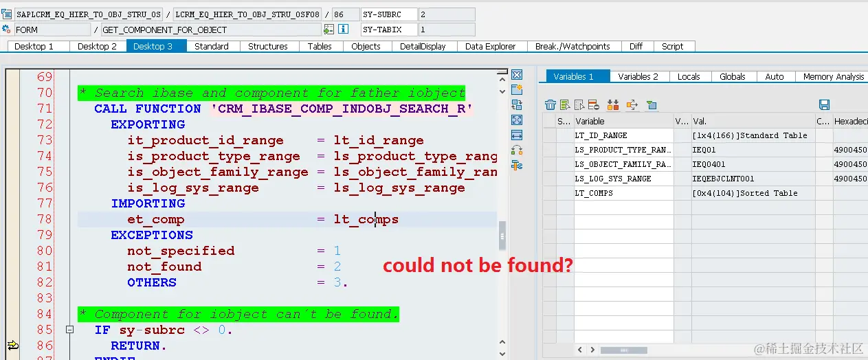Click the Hexadecimal column header
Screen dimensions: 868x360
[851, 121]
